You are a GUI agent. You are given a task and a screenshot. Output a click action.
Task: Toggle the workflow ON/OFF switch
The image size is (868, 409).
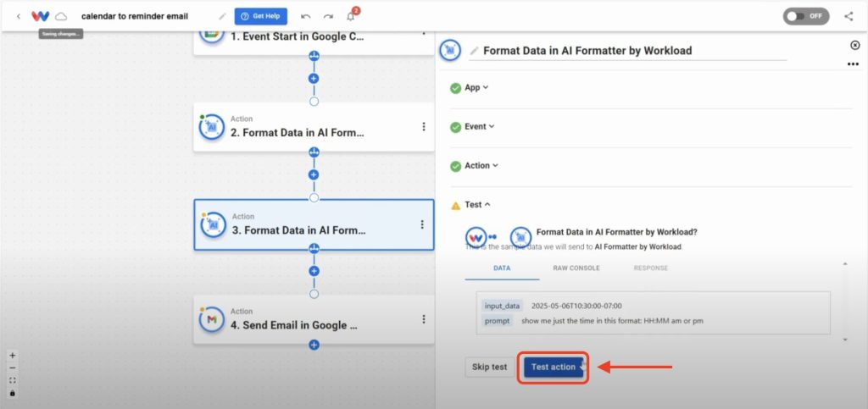pos(806,16)
